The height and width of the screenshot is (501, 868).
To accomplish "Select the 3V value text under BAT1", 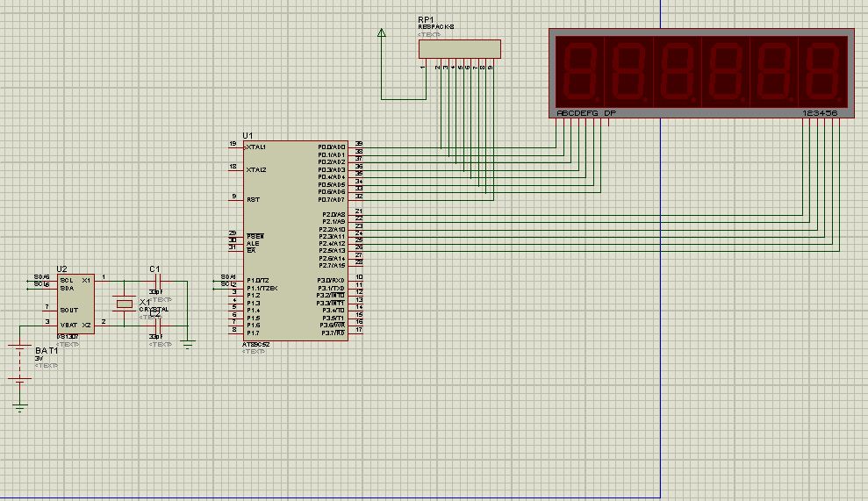I will 39,358.
